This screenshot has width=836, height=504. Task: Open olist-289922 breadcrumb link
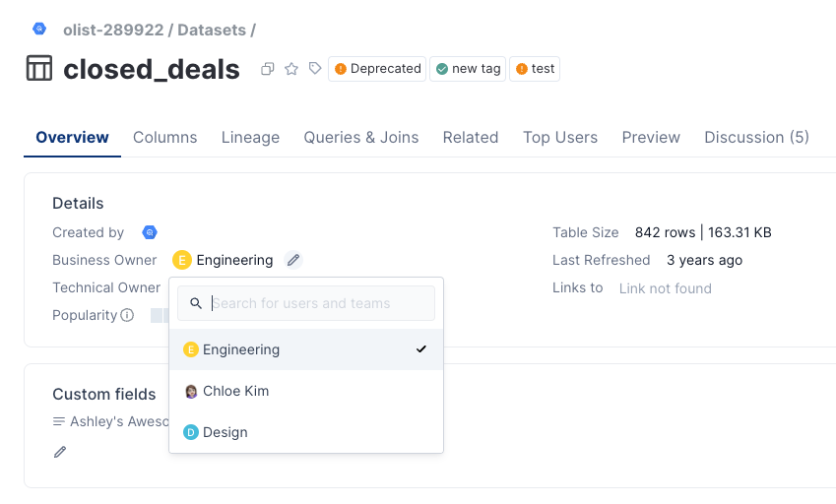(113, 30)
